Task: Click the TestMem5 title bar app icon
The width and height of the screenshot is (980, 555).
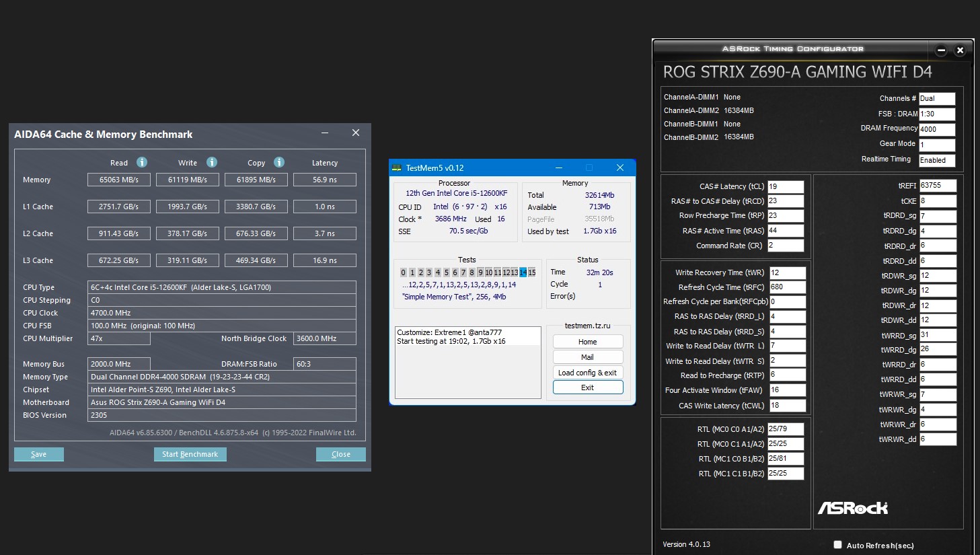Action: point(397,168)
